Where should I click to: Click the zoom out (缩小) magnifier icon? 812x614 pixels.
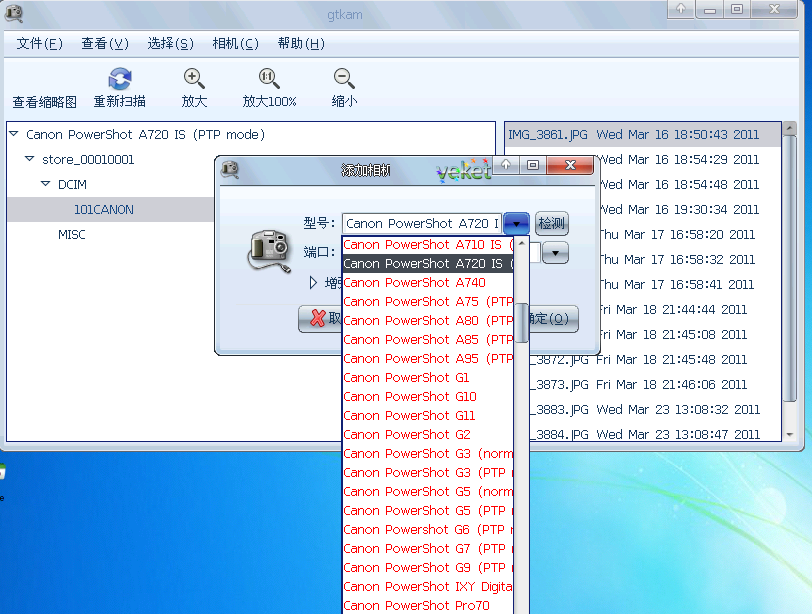pyautogui.click(x=344, y=79)
